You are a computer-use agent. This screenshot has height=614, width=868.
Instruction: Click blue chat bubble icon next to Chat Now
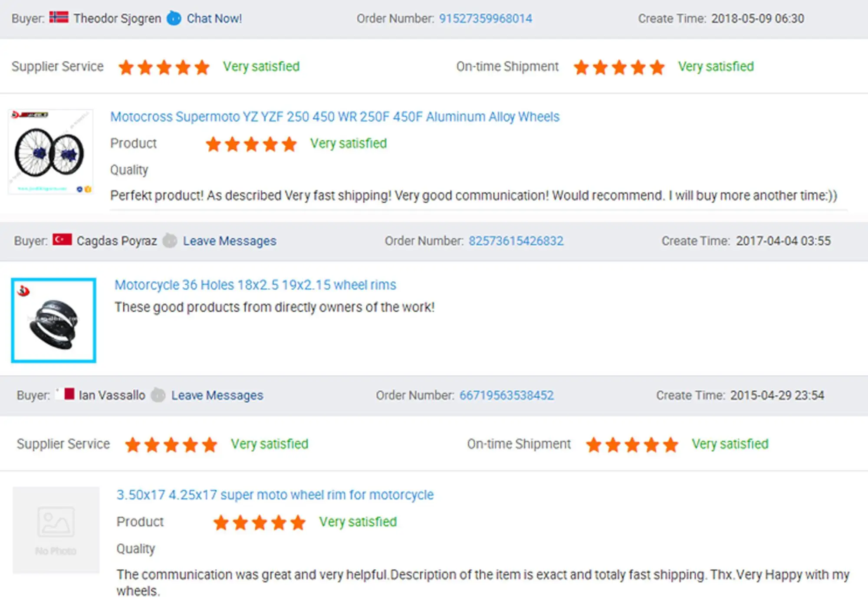pyautogui.click(x=174, y=18)
